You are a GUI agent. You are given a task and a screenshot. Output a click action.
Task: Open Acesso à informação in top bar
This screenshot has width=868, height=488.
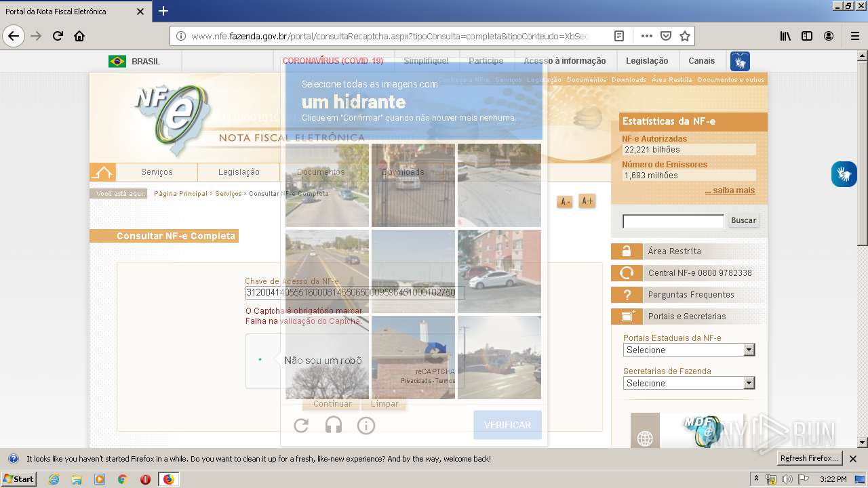coord(565,61)
